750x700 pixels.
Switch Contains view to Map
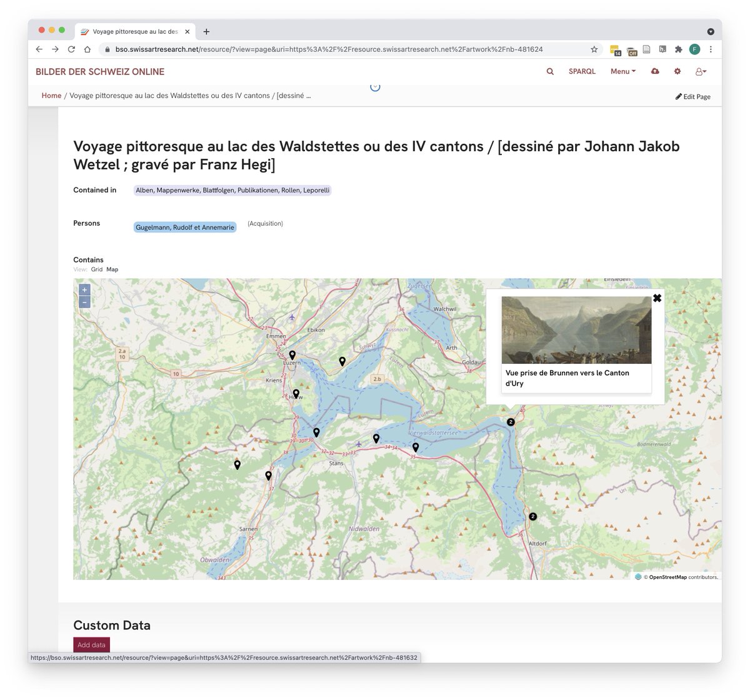[x=112, y=269]
